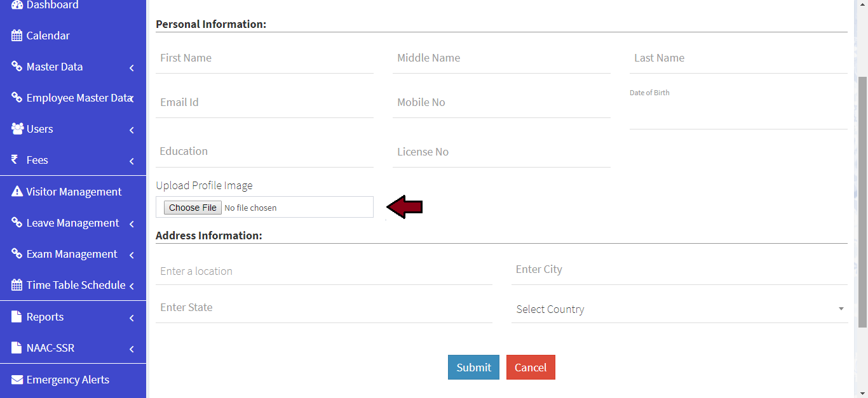This screenshot has width=868, height=398.
Task: Click the Users group icon
Action: [17, 129]
